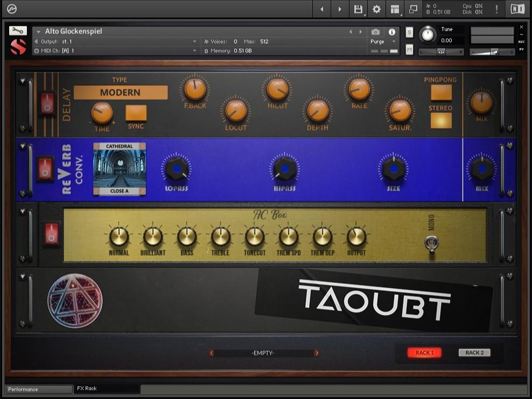
Task: Click the minimized view window icon
Action: 413,9
